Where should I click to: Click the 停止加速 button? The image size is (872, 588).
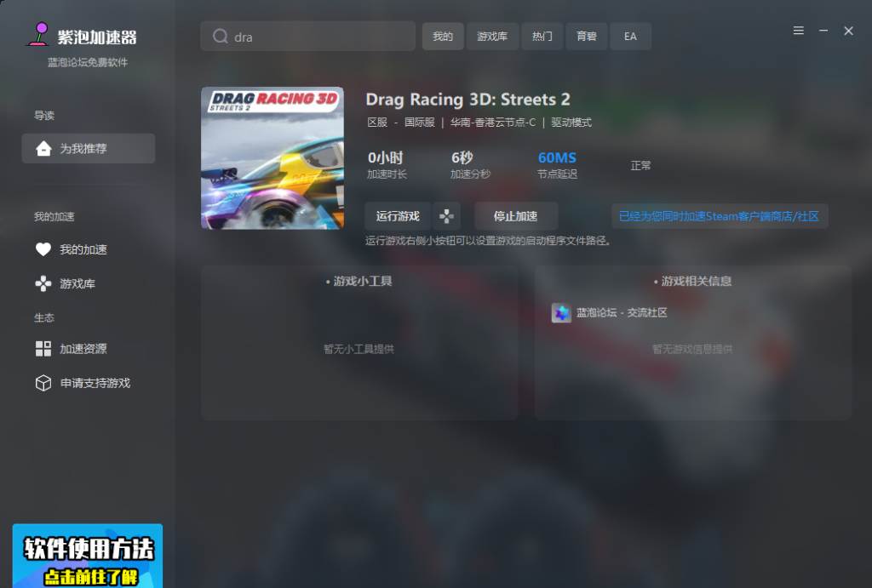[x=516, y=216]
